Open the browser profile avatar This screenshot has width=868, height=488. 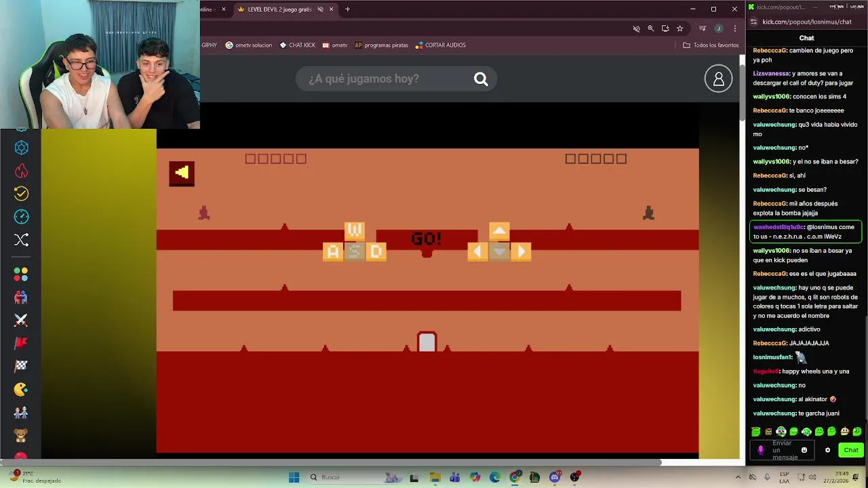tap(718, 28)
